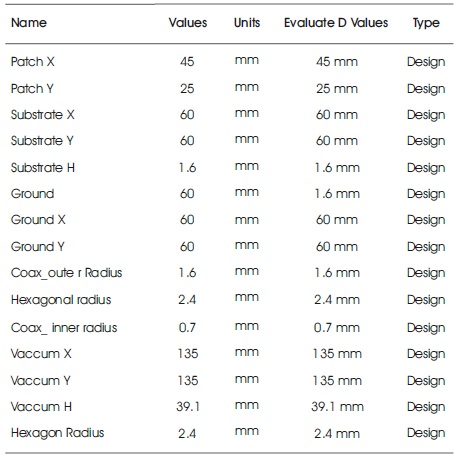Select Vaccum Y units cell
The height and width of the screenshot is (457, 457).
(x=247, y=379)
